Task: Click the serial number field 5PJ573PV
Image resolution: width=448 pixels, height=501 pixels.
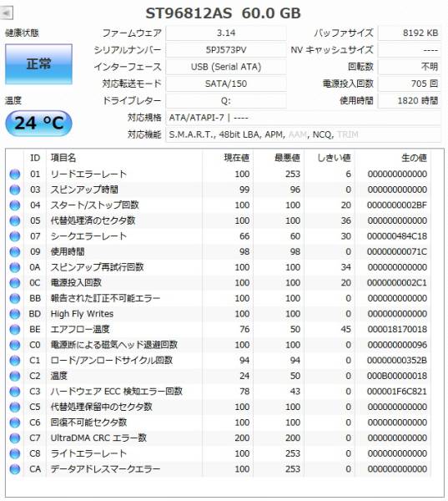Action: coord(226,50)
